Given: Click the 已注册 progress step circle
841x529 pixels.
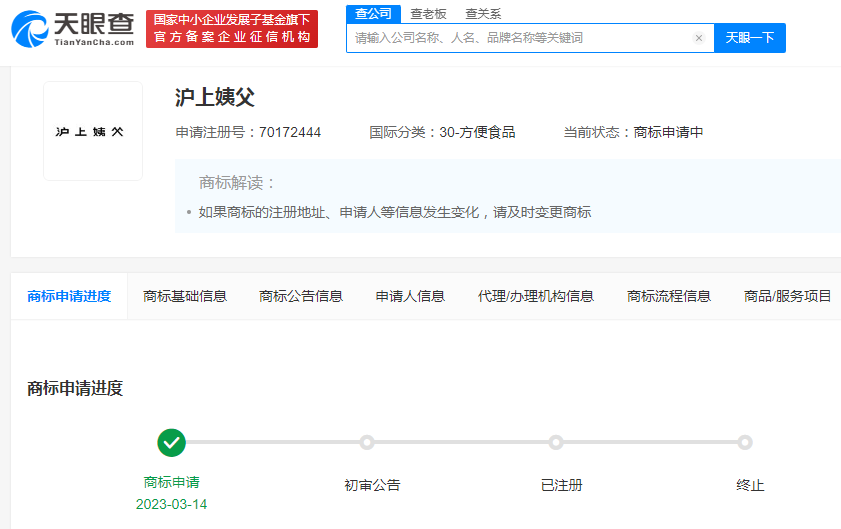Looking at the screenshot, I should click(556, 442).
